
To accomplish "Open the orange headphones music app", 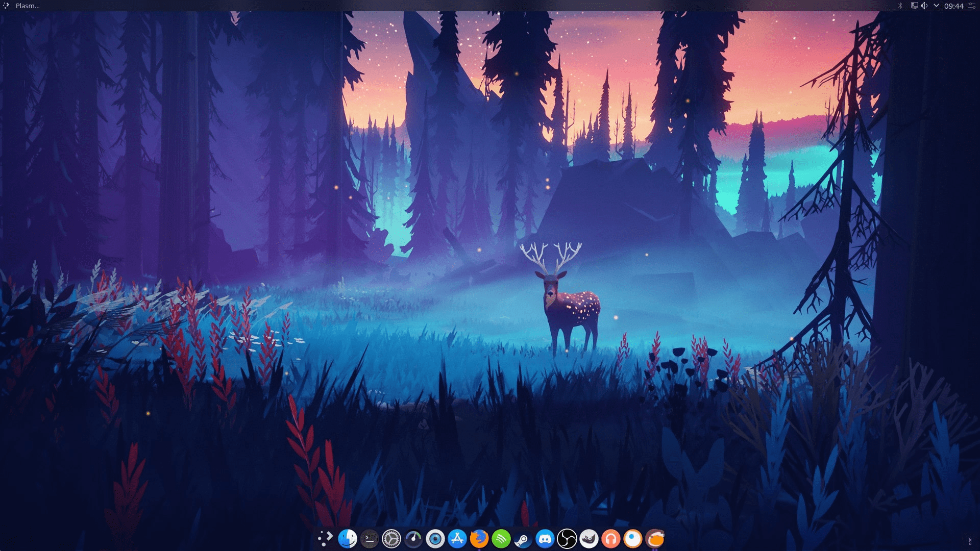I will pyautogui.click(x=611, y=539).
